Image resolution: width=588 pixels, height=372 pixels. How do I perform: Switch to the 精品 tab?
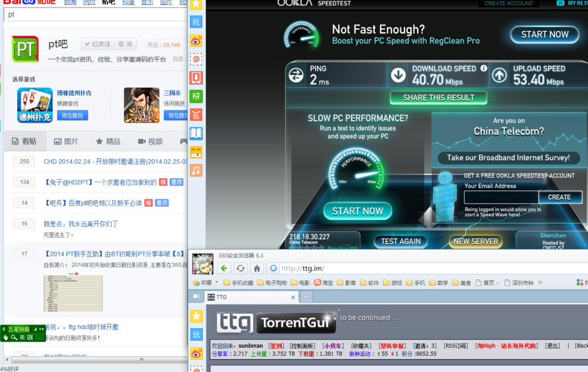click(108, 141)
